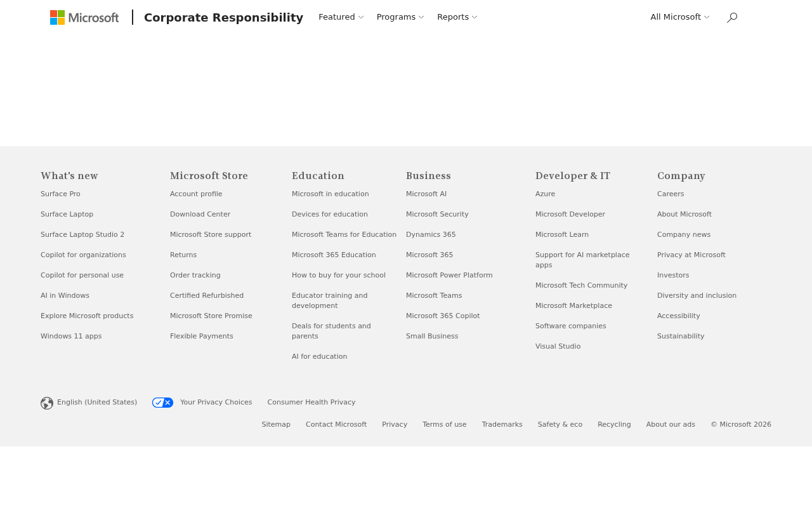The height and width of the screenshot is (508, 812).
Task: Open the Sitemap link
Action: click(276, 425)
